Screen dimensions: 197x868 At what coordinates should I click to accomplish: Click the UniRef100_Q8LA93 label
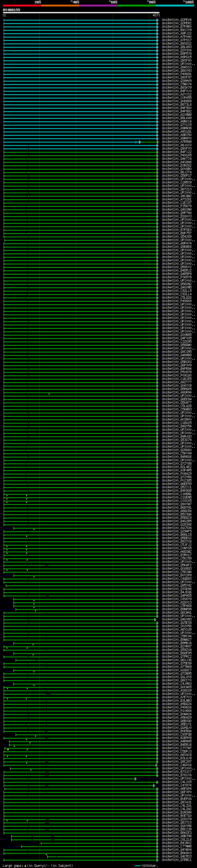pos(176,47)
